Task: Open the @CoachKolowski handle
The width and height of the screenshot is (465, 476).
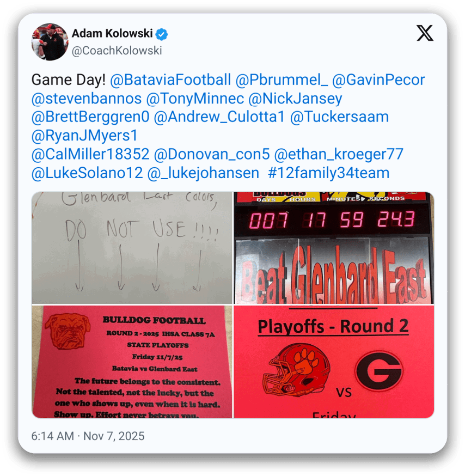Action: (117, 51)
